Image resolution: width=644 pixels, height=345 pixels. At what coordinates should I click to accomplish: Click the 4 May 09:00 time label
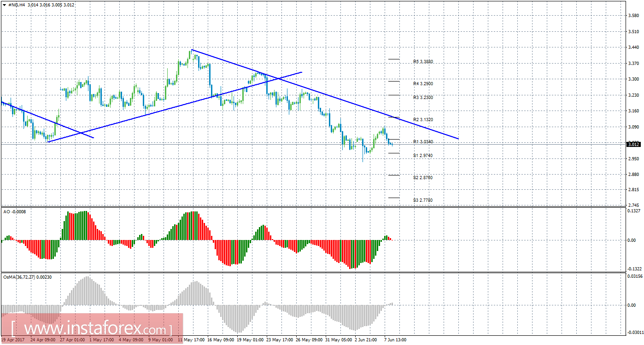(131, 340)
